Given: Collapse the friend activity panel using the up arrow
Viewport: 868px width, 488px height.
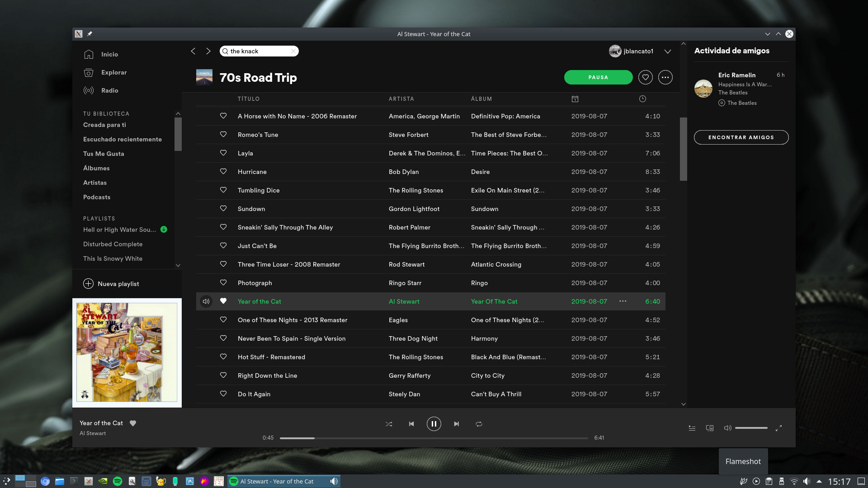Looking at the screenshot, I should click(684, 44).
